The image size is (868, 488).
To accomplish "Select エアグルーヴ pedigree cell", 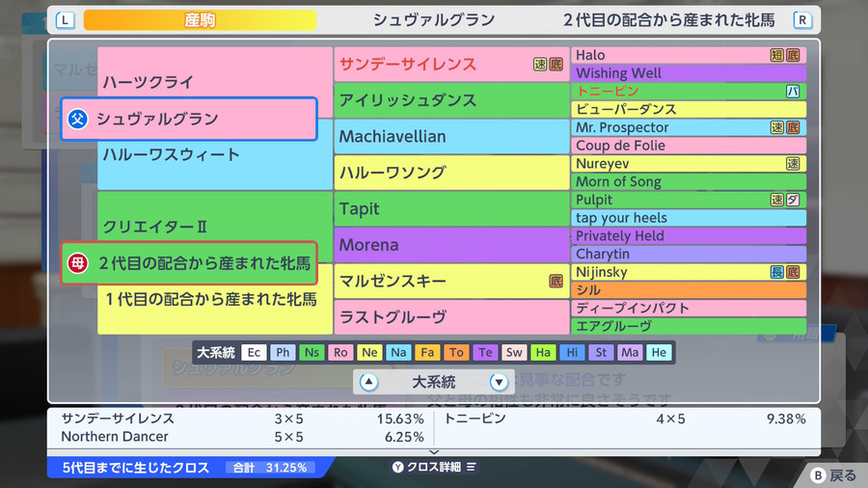I will click(689, 326).
